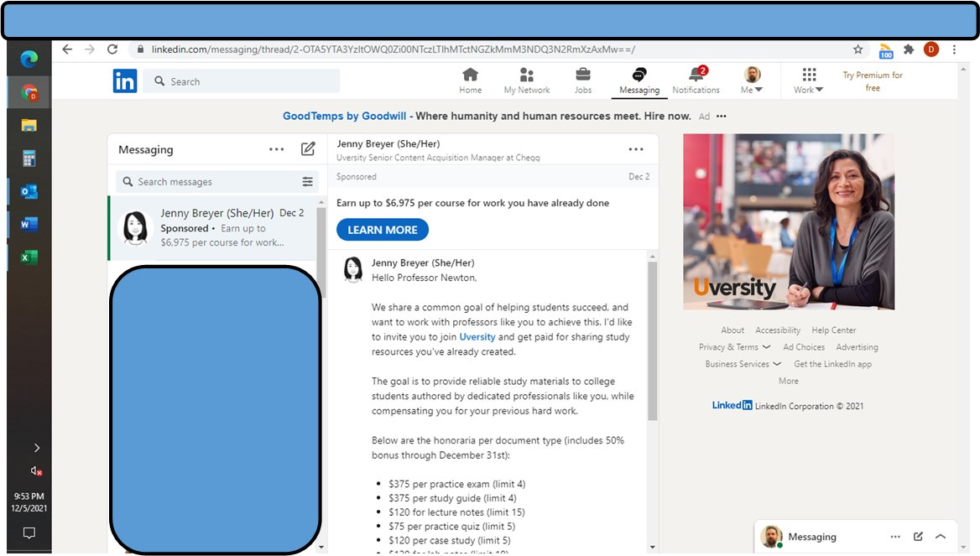Image resolution: width=980 pixels, height=556 pixels.
Task: Click the linkedin.com address bar URL
Action: click(394, 49)
